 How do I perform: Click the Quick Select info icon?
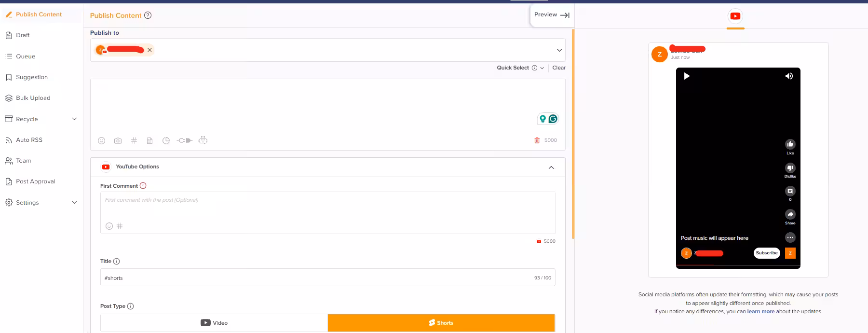tap(534, 68)
